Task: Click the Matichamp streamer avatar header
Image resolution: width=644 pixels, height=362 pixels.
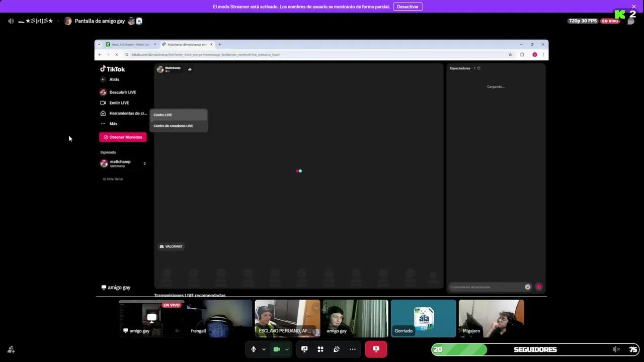Action: tap(160, 69)
